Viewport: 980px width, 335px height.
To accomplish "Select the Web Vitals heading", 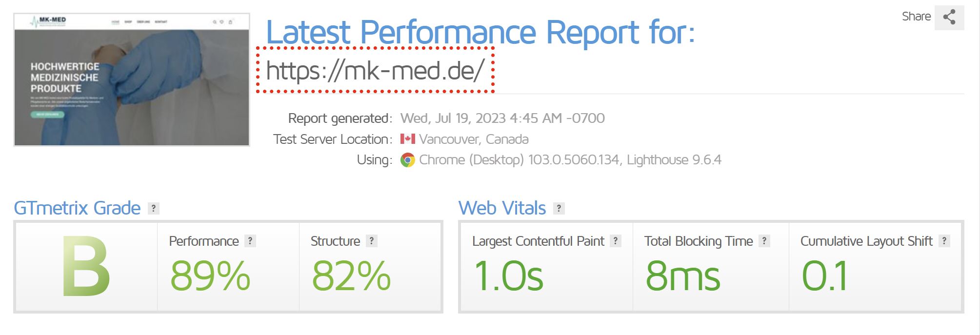I will tap(502, 208).
